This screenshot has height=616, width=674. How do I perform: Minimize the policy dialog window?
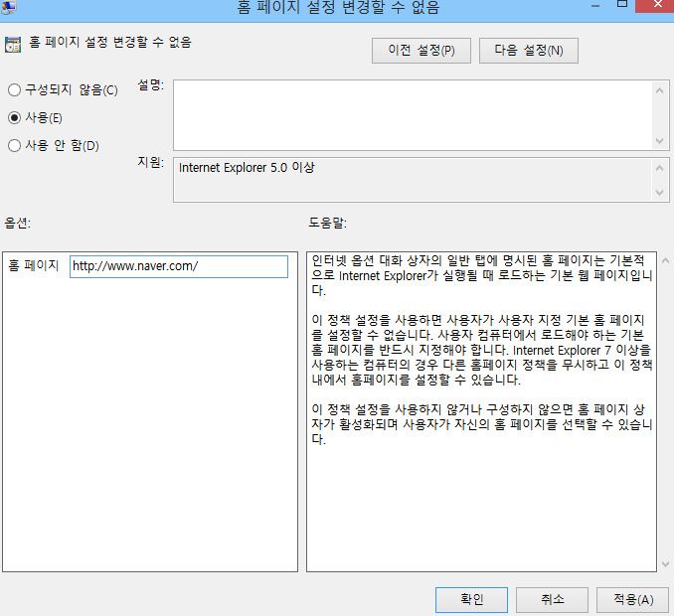click(595, 5)
